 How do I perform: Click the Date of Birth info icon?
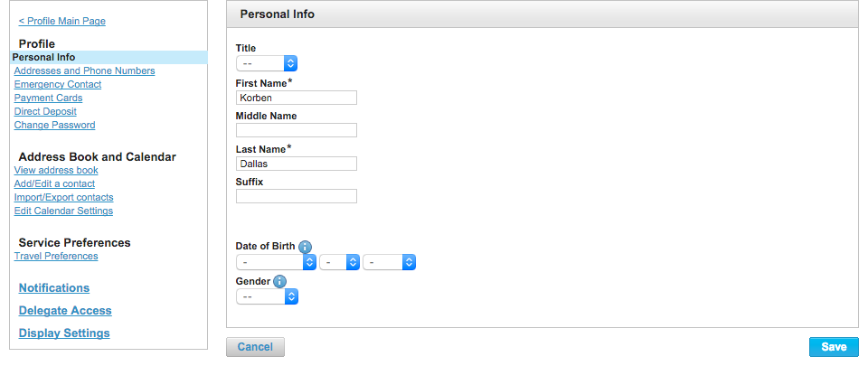pos(305,247)
